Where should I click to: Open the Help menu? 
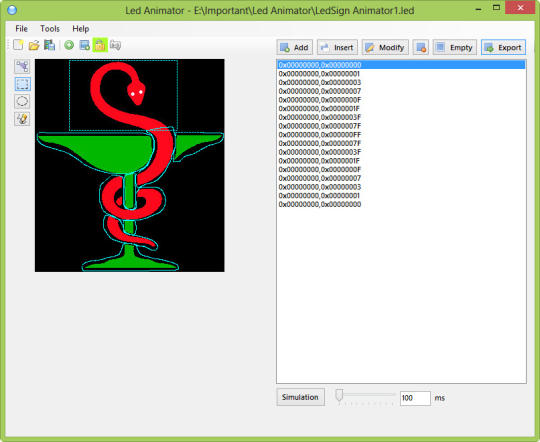coord(81,29)
